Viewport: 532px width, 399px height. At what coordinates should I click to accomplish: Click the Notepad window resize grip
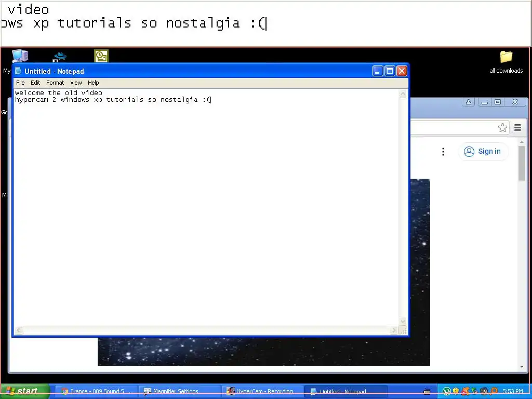(403, 330)
